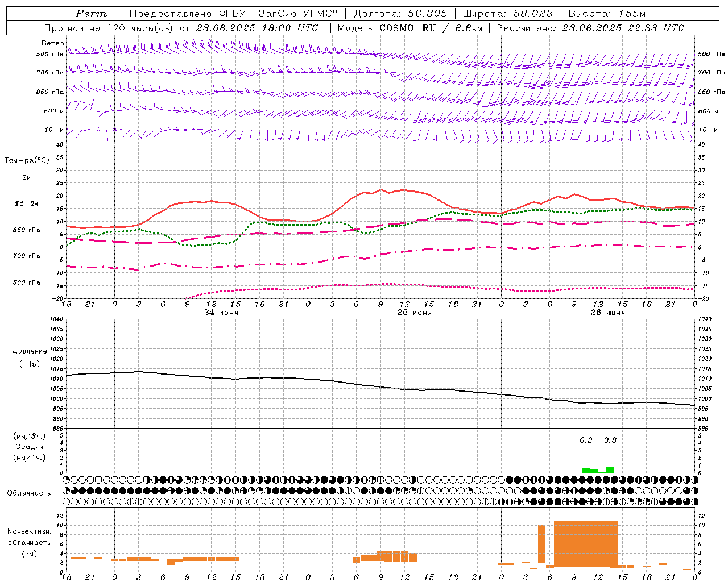Click the "Давление" pressure panel label
Screen dimensions: 728x582
[30, 351]
